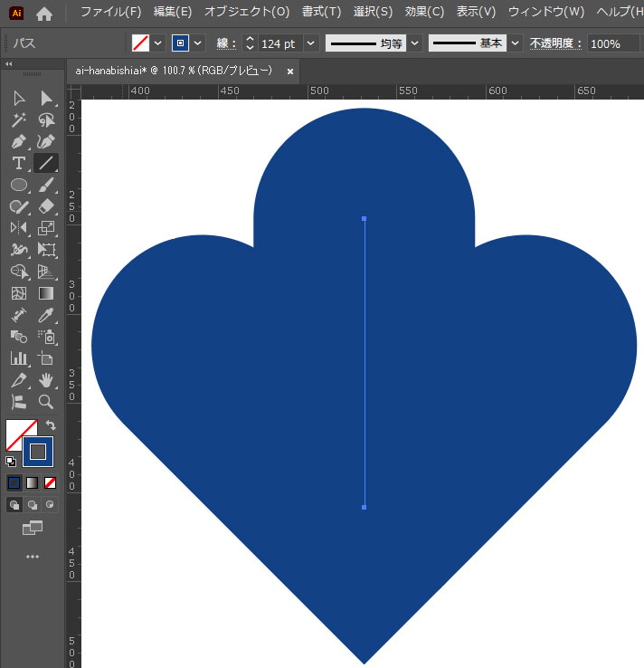
Task: Click the blue stroke color swatch in toolbox
Action: pyautogui.click(x=38, y=451)
